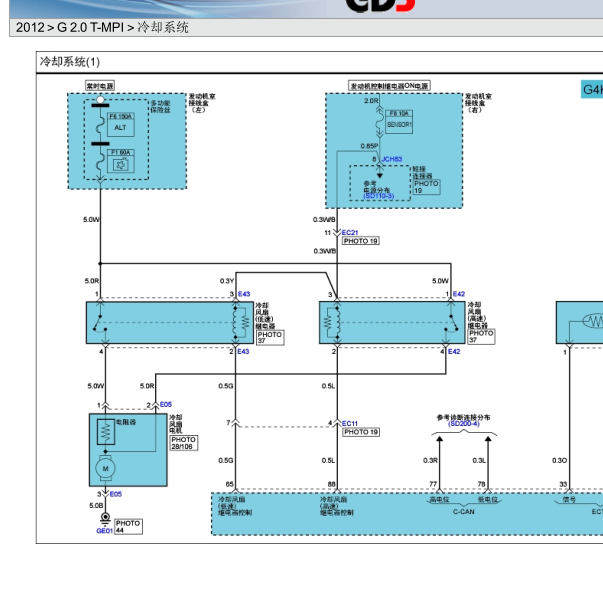The width and height of the screenshot is (603, 606).
Task: Open PHOTO 19 box for the short connector
Action: [x=426, y=187]
